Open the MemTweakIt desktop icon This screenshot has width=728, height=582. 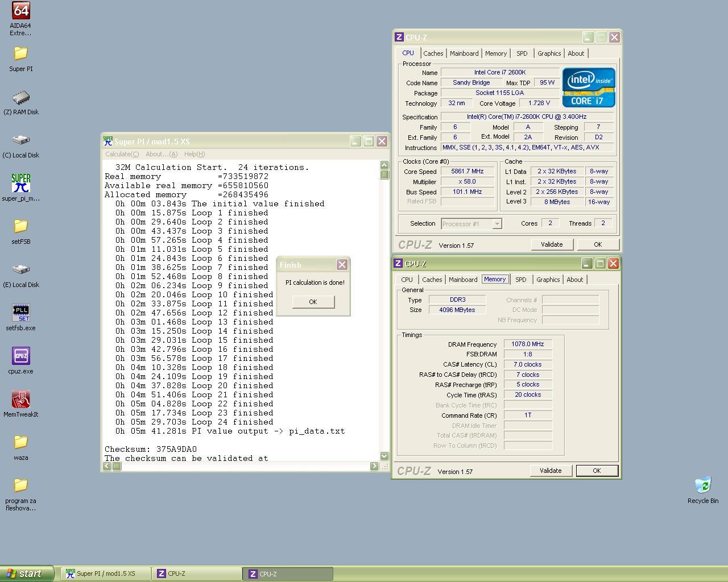(20, 400)
